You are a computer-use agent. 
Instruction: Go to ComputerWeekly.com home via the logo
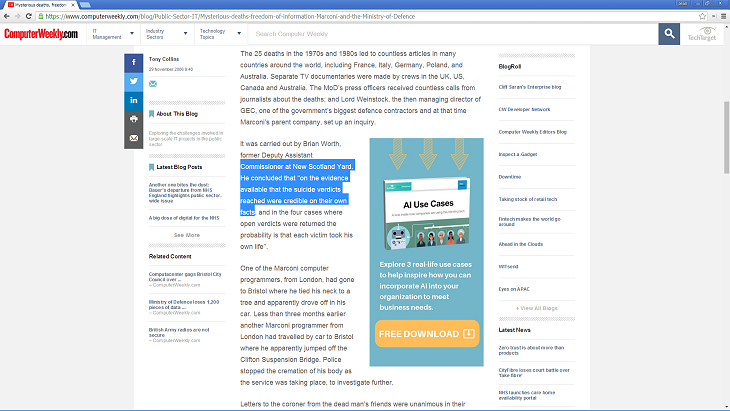[41, 34]
